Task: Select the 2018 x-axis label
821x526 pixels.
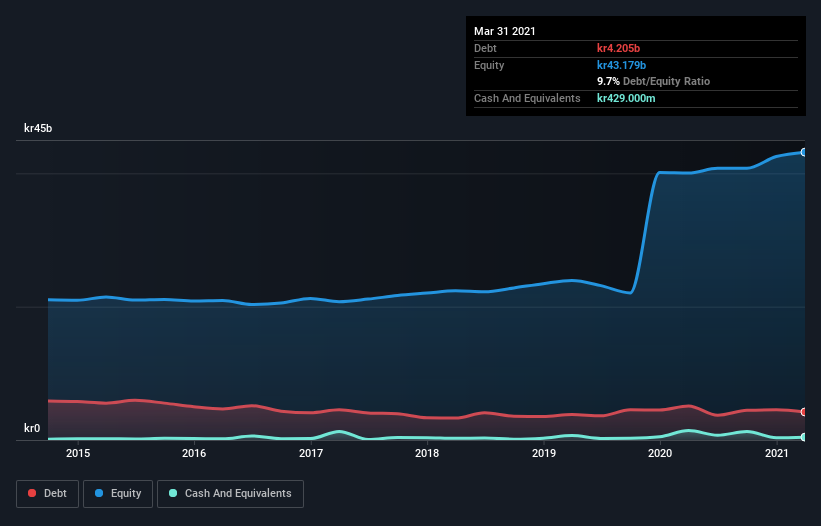Action: pyautogui.click(x=427, y=453)
